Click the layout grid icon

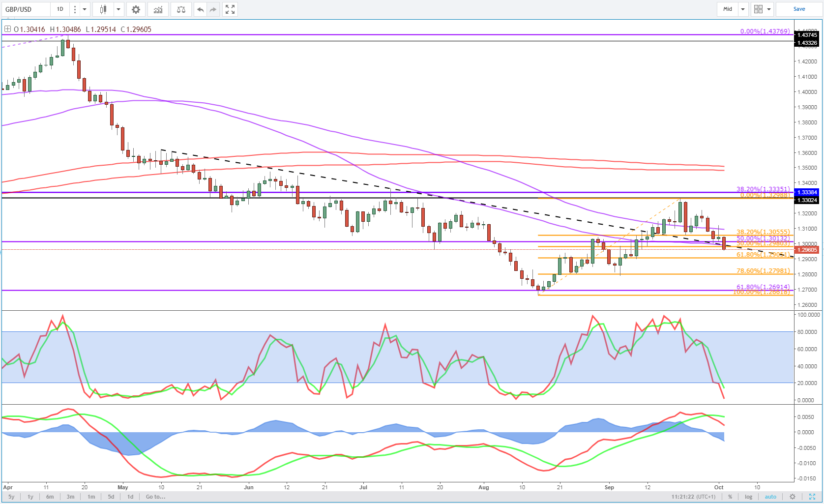point(758,9)
